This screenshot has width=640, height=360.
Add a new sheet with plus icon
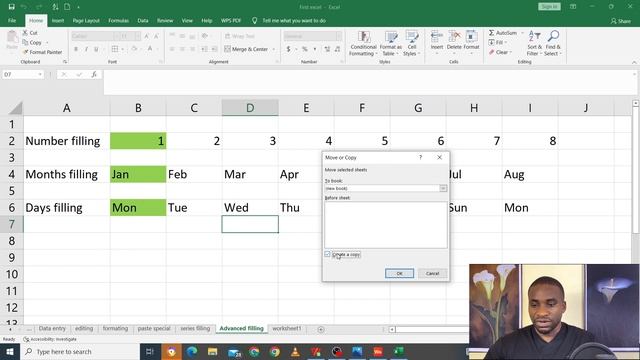click(x=321, y=329)
